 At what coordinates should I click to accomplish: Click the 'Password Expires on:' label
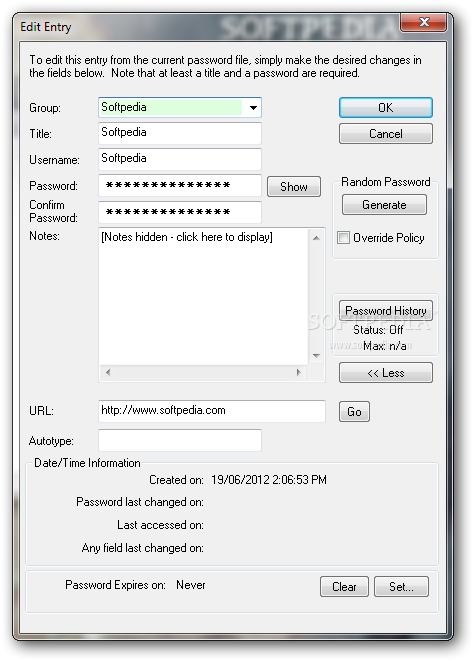[115, 585]
